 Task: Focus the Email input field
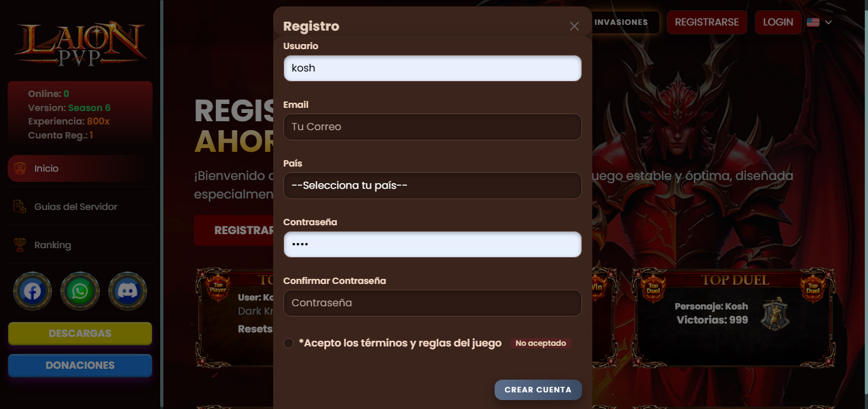[x=433, y=127]
